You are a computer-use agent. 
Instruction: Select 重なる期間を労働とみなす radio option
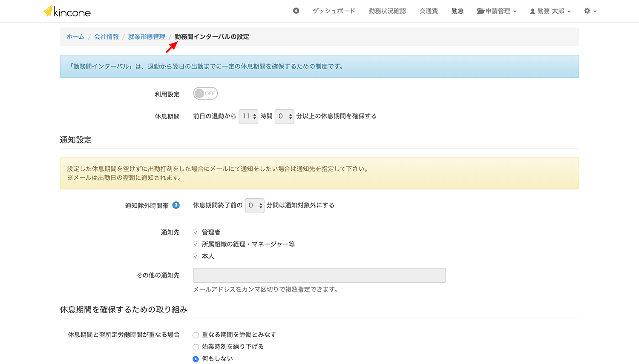point(196,335)
